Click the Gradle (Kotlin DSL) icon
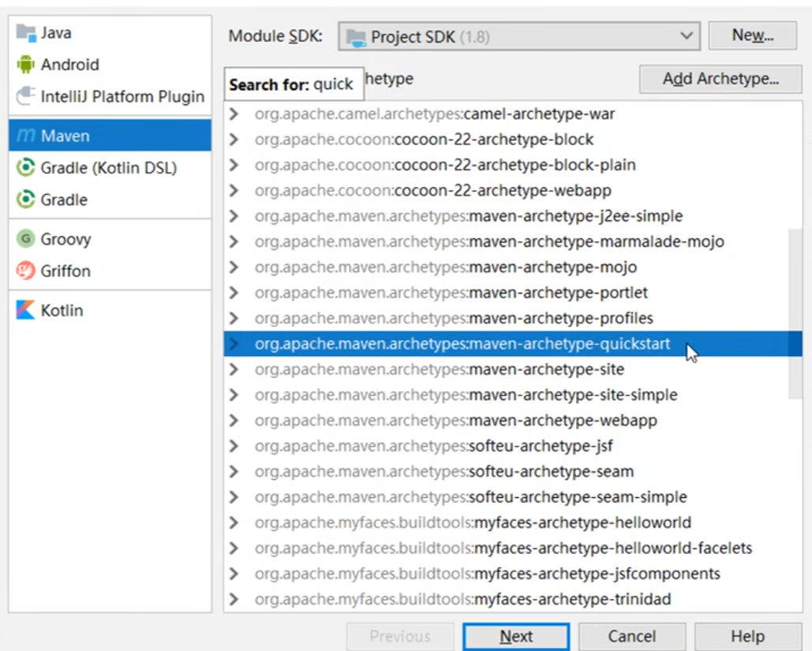The image size is (812, 651). tap(25, 167)
